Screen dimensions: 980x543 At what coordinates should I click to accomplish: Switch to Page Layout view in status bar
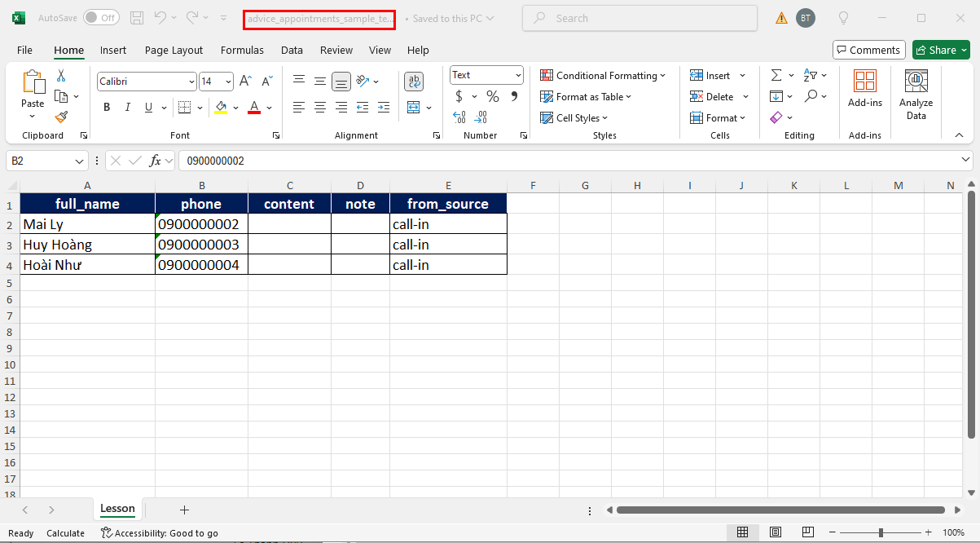pos(777,532)
